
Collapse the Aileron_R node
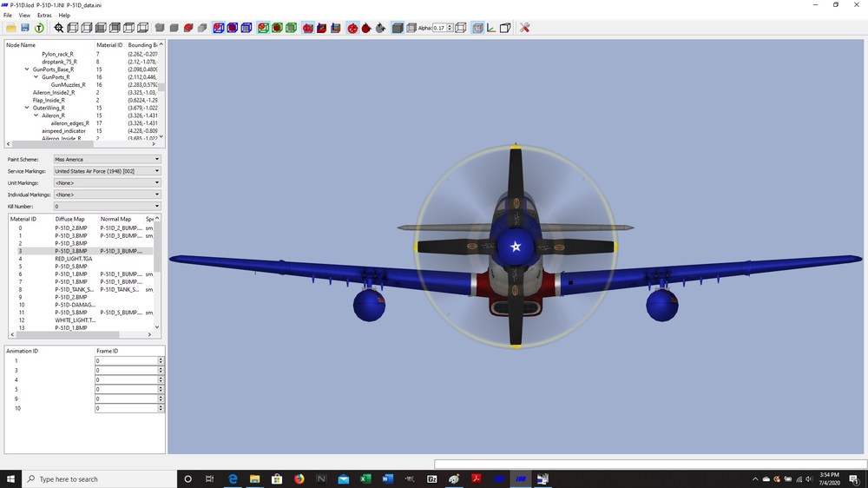tap(36, 115)
